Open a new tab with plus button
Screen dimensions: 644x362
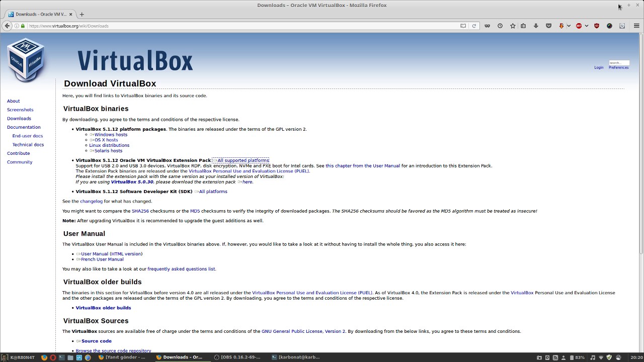coord(82,14)
